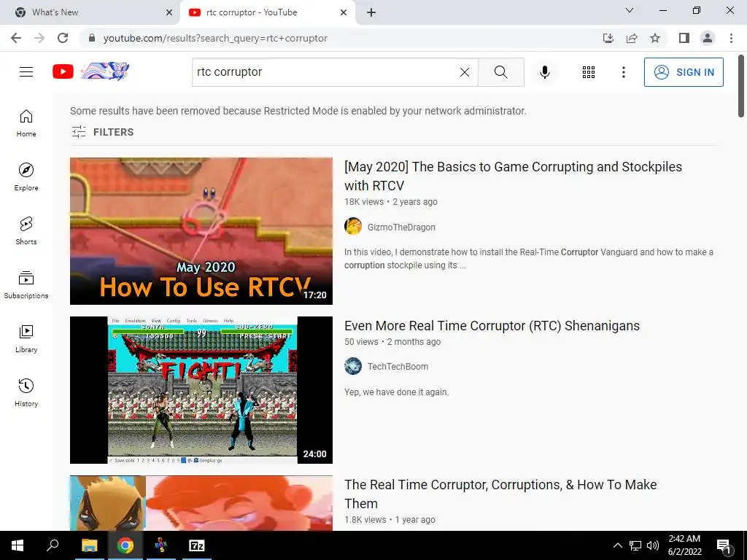Screen dimensions: 747x560
Task: Clear the search box with the X
Action: tap(465, 72)
